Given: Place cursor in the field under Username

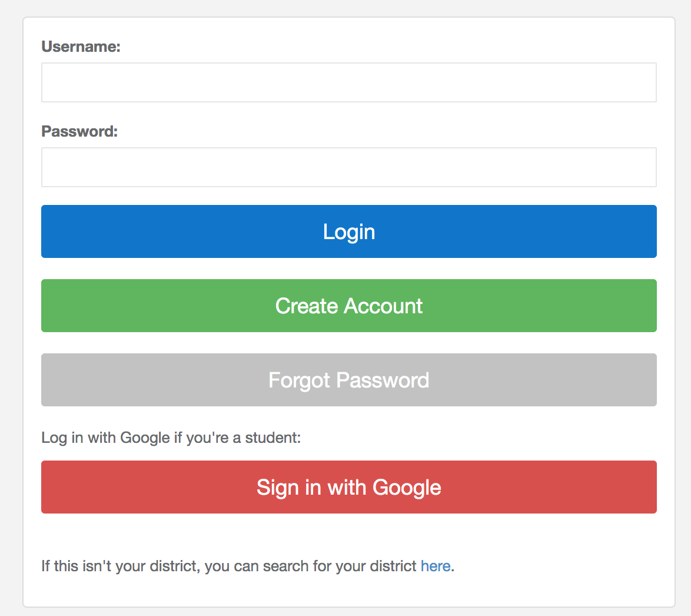Looking at the screenshot, I should 348,82.
